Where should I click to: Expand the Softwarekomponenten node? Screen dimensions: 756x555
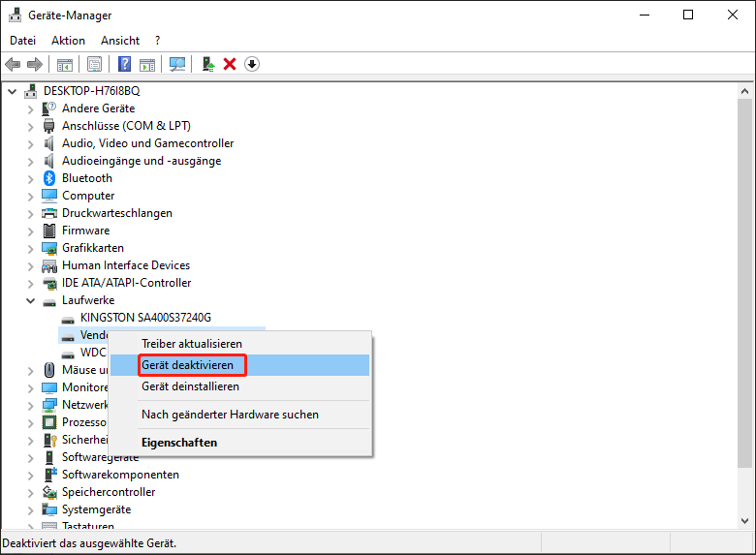tap(30, 476)
